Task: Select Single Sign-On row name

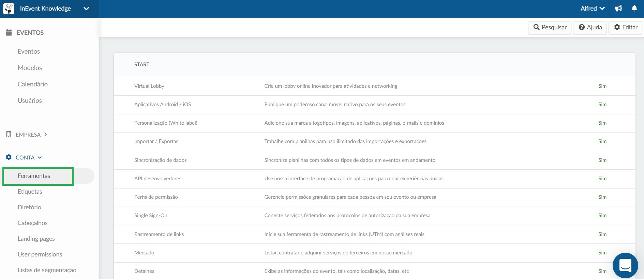Action: (151, 215)
